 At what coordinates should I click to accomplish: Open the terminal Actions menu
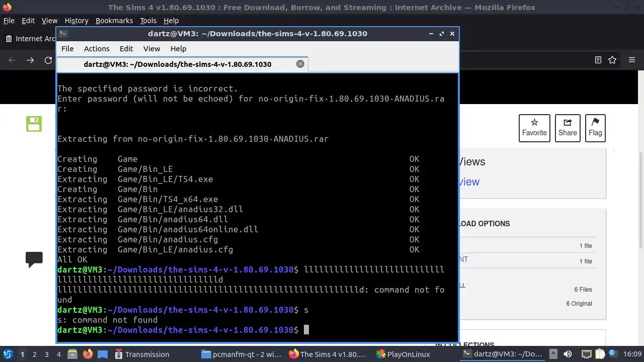(97, 49)
